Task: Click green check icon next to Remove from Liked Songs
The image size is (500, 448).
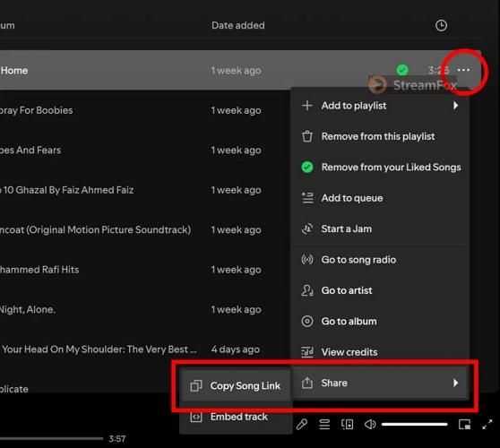Action: click(307, 167)
